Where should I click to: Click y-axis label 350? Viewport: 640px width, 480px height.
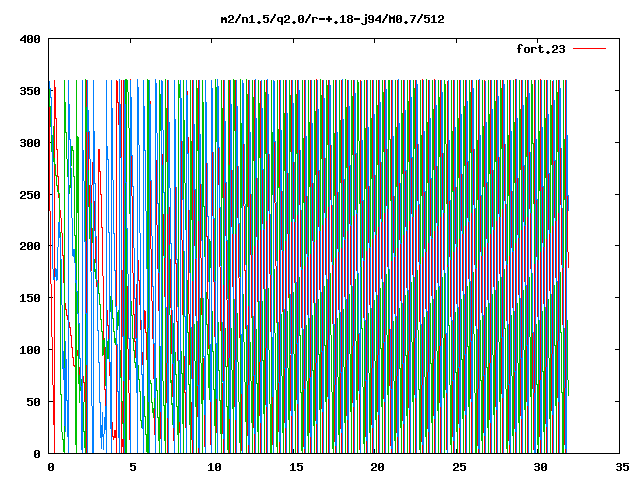(30, 91)
